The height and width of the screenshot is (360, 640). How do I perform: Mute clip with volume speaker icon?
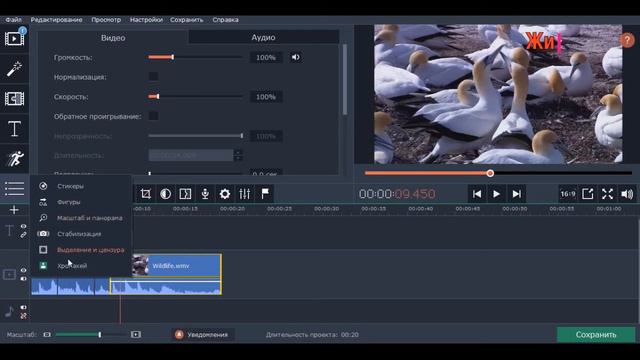pos(296,57)
